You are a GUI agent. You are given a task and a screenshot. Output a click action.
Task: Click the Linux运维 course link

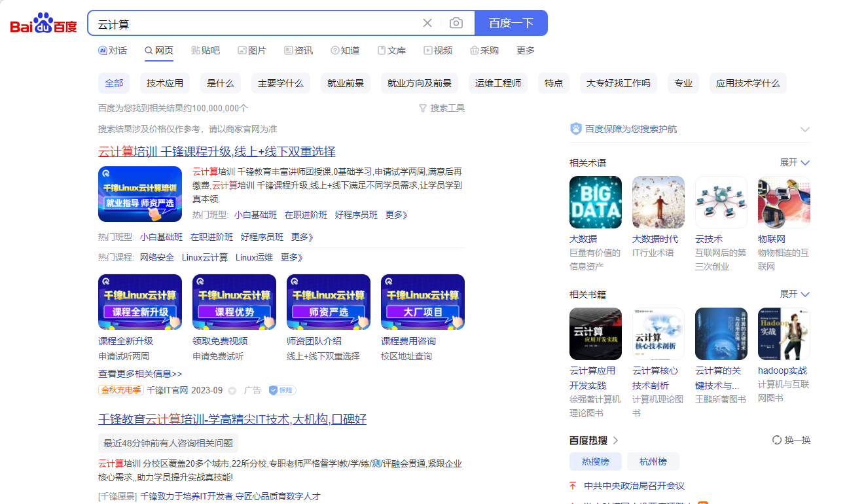pyautogui.click(x=254, y=257)
